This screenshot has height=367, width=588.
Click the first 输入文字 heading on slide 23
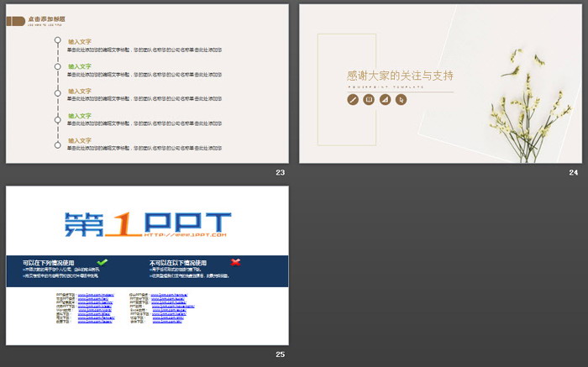pos(80,42)
